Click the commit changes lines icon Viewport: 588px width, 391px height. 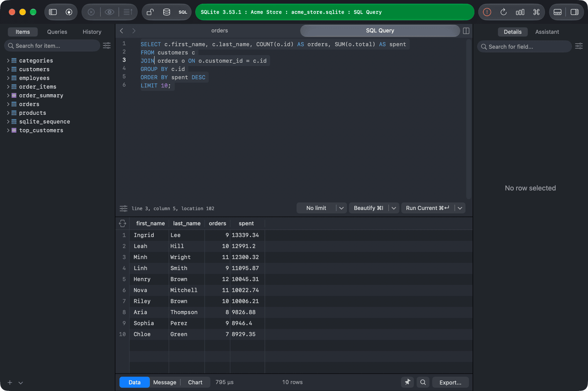point(128,12)
